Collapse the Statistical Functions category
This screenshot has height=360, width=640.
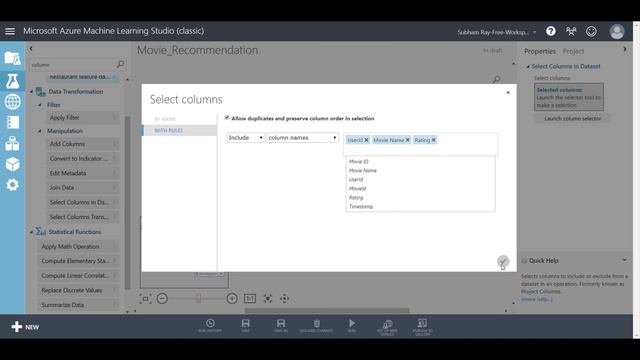pos(31,232)
